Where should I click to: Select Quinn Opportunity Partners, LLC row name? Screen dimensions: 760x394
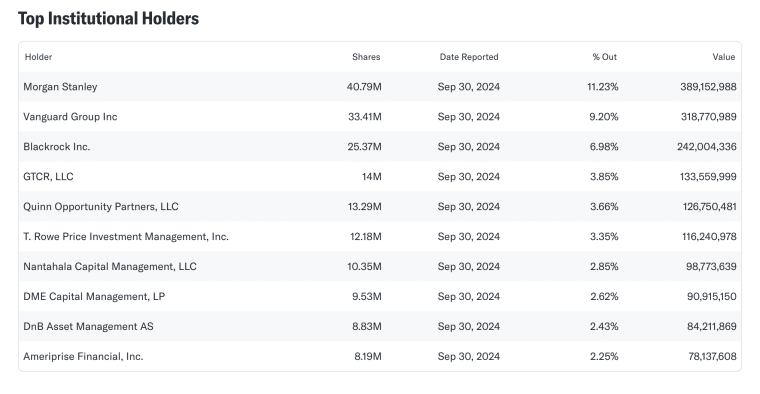[x=101, y=207]
